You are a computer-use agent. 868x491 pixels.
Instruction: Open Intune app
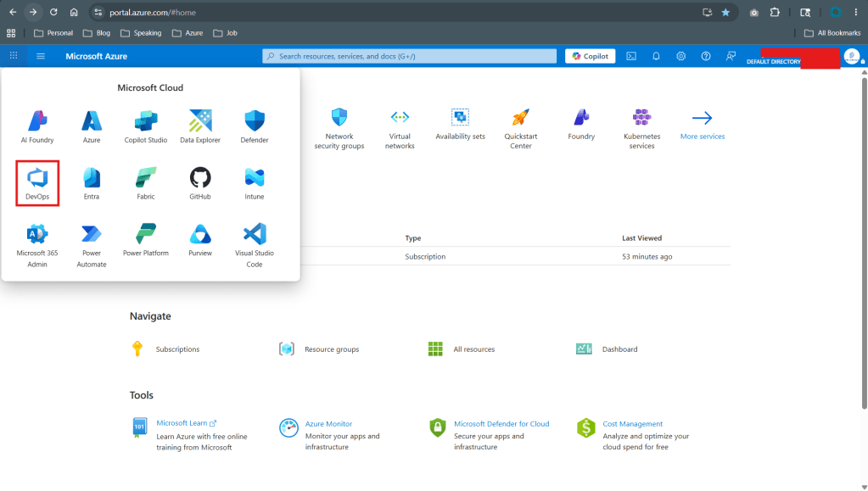(x=254, y=183)
